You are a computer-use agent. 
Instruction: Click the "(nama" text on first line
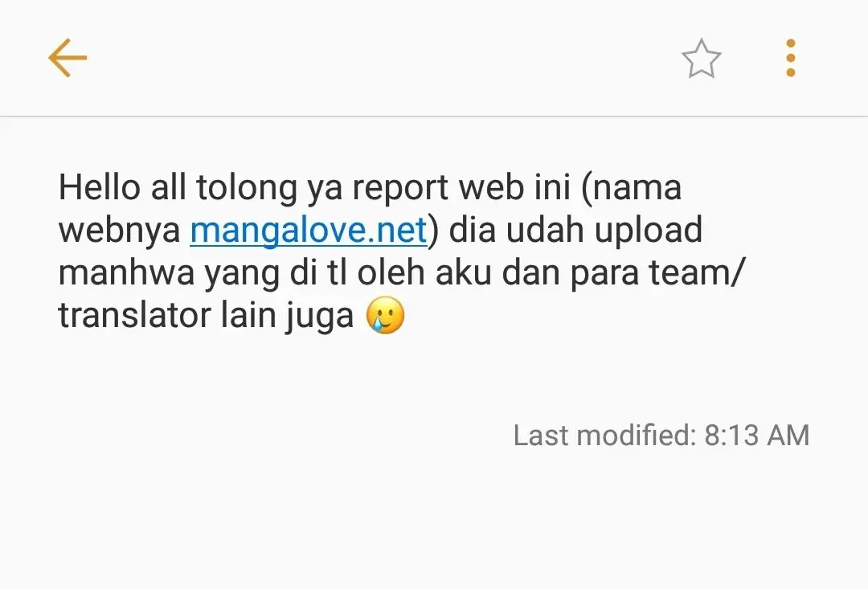631,187
